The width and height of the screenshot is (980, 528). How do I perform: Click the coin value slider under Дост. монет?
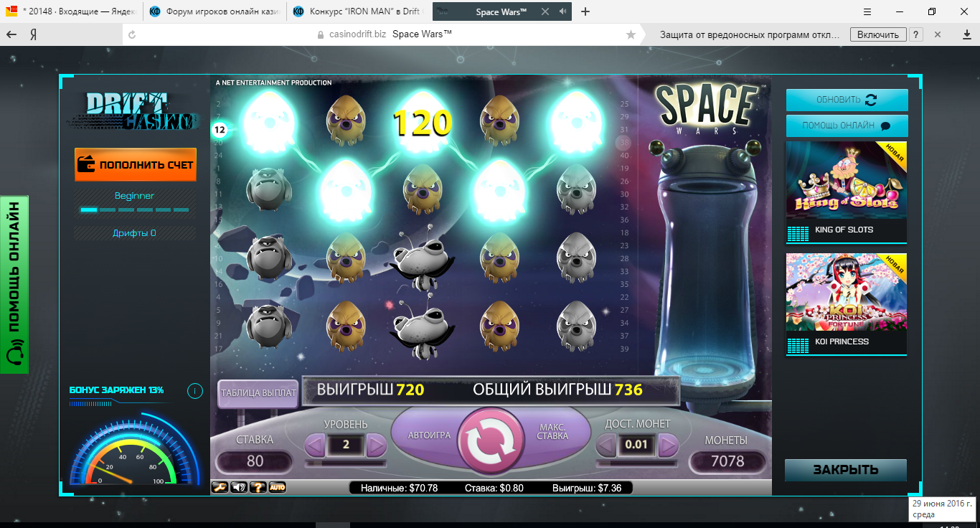pos(637,463)
